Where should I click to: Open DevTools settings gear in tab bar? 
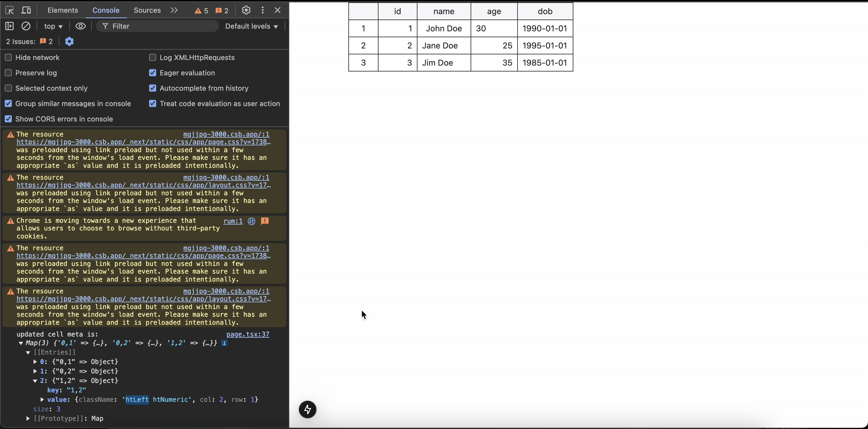(246, 10)
